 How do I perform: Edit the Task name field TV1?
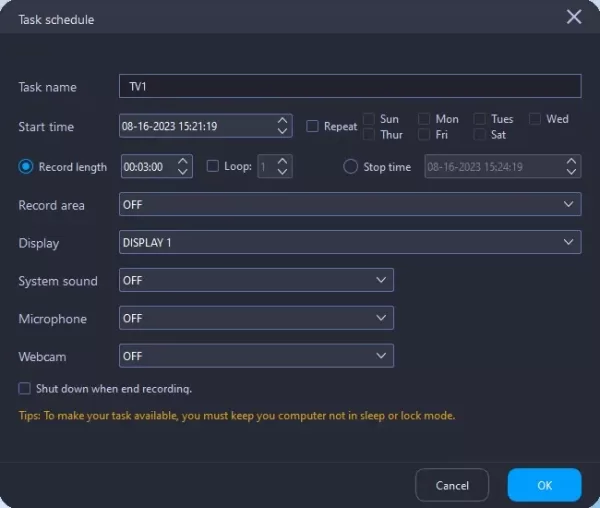point(350,86)
